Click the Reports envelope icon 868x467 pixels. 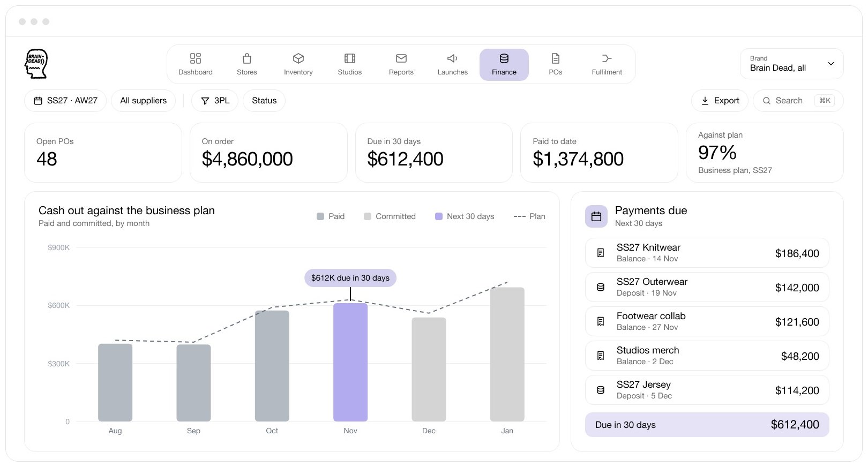point(401,58)
